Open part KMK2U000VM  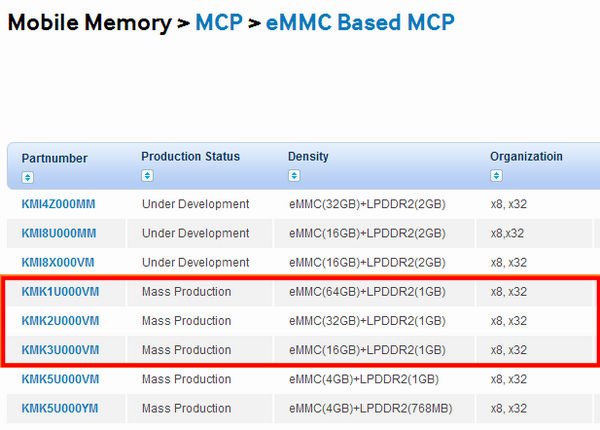tap(60, 321)
